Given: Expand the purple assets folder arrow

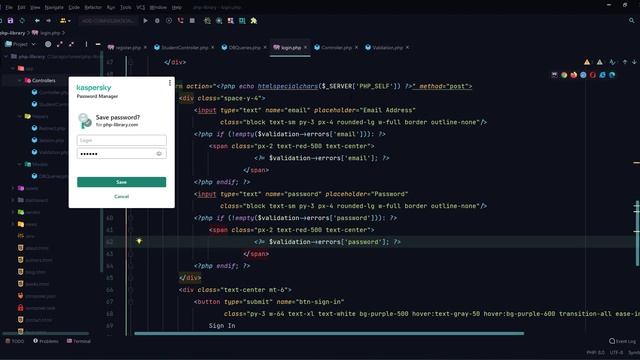Looking at the screenshot, I should tap(13, 188).
